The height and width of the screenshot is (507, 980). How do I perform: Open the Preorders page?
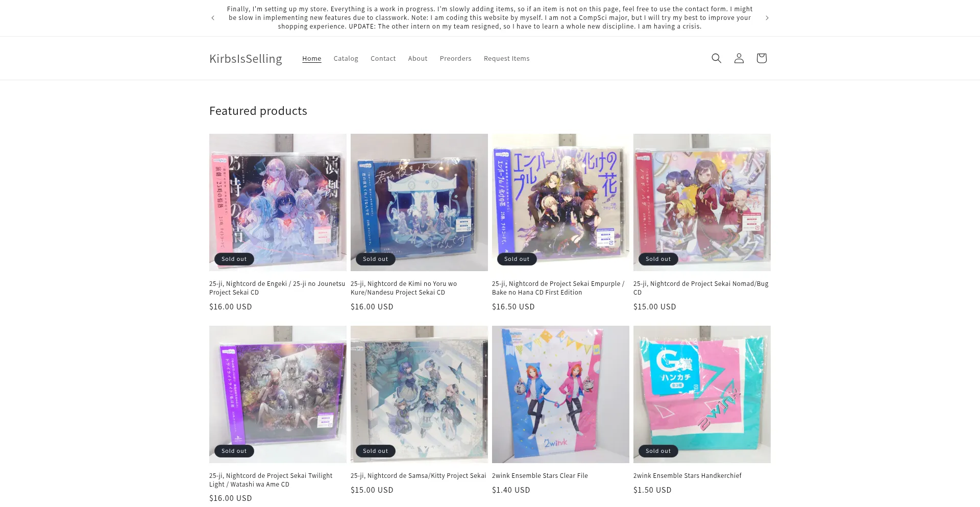455,59
